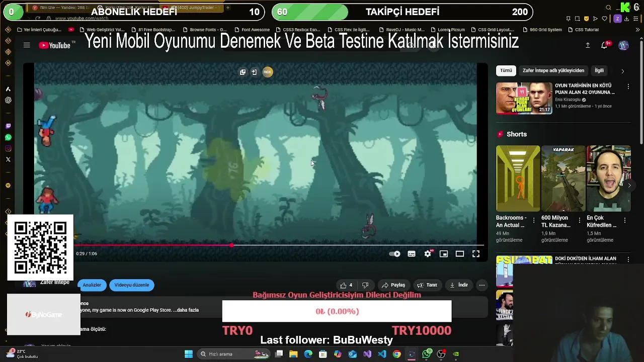Go to YouTube home via logo
Screen dimensions: 644x362
[54, 45]
